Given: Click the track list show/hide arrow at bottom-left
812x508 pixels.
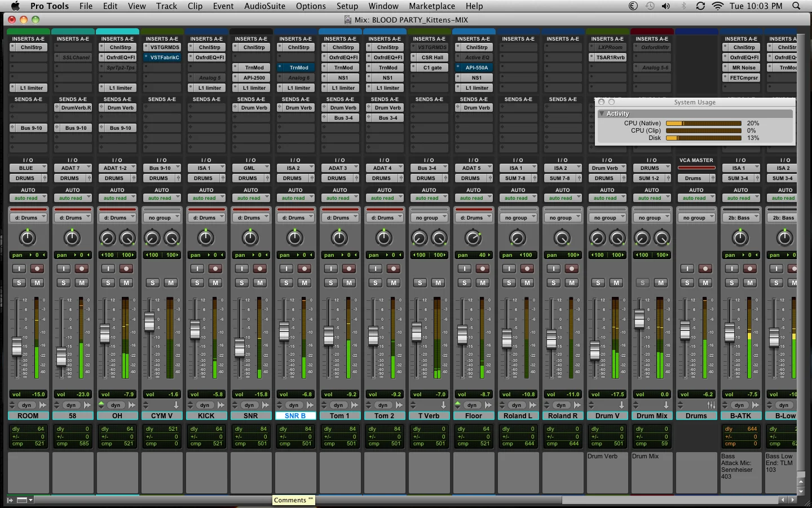Looking at the screenshot, I should point(10,500).
